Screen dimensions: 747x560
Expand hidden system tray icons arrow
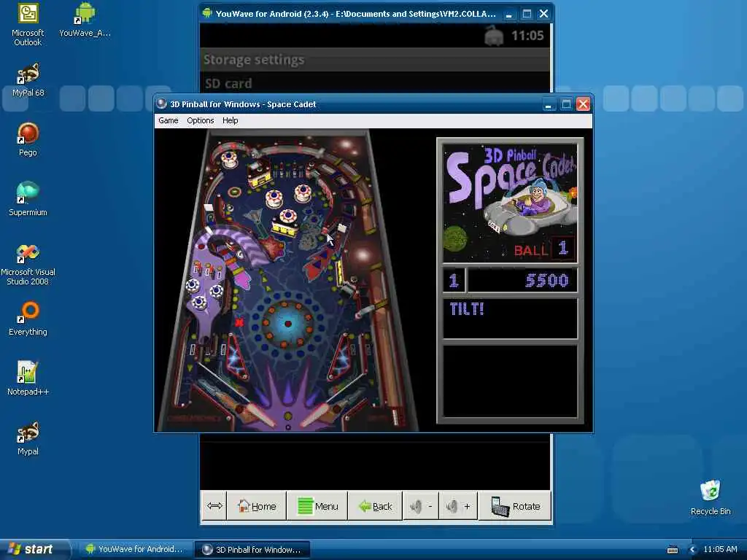[x=693, y=550]
